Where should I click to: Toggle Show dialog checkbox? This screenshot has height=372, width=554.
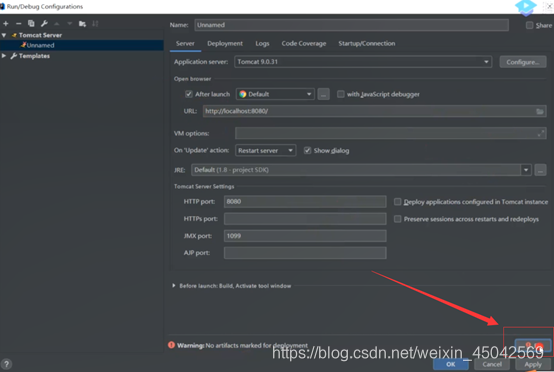(x=307, y=150)
